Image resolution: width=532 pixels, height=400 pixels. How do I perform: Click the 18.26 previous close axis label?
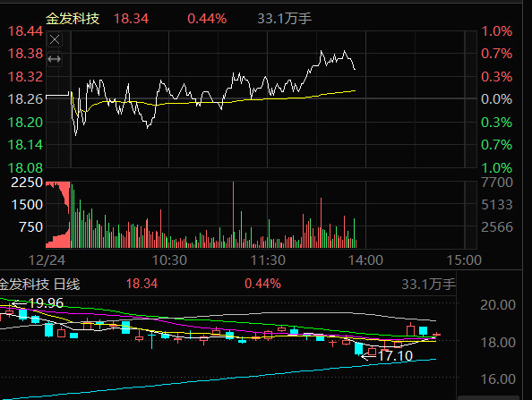(25, 99)
